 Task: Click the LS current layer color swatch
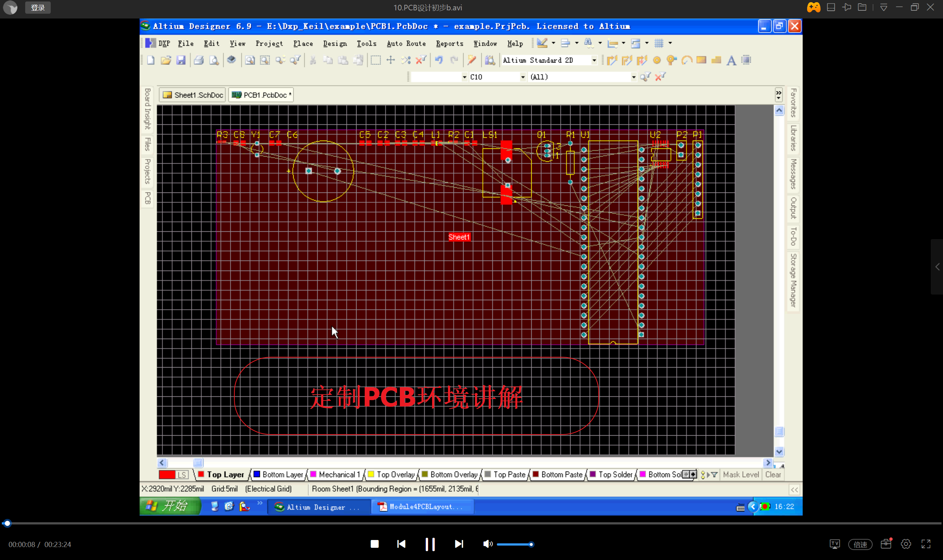click(x=173, y=475)
